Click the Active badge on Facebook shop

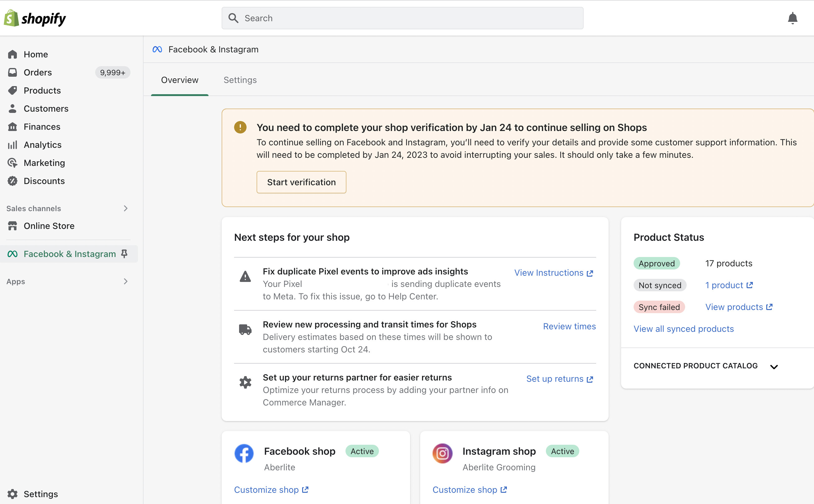(x=362, y=451)
